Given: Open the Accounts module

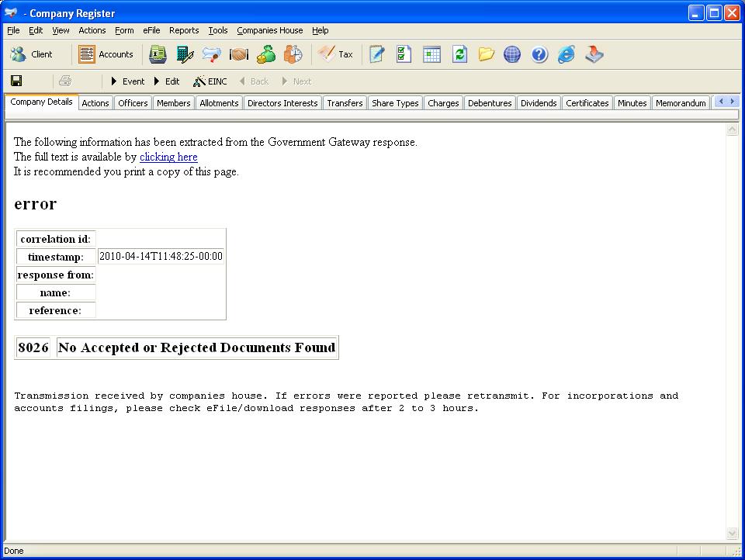Looking at the screenshot, I should [106, 54].
